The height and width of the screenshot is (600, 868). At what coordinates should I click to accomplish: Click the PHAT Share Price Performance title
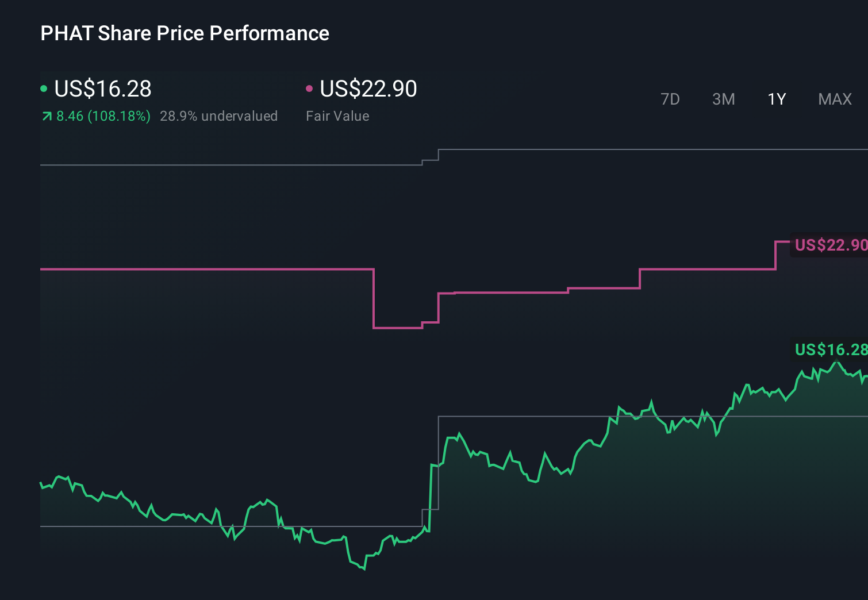(x=185, y=33)
